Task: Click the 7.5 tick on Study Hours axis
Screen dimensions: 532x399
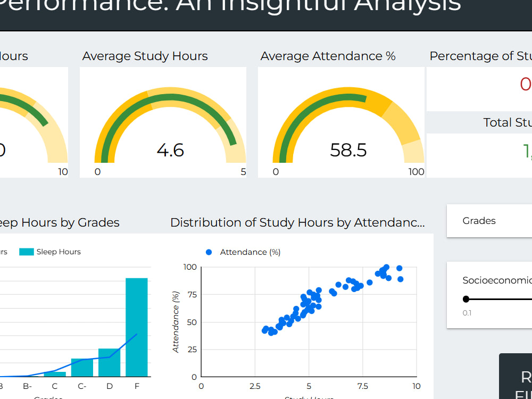Action: (362, 386)
